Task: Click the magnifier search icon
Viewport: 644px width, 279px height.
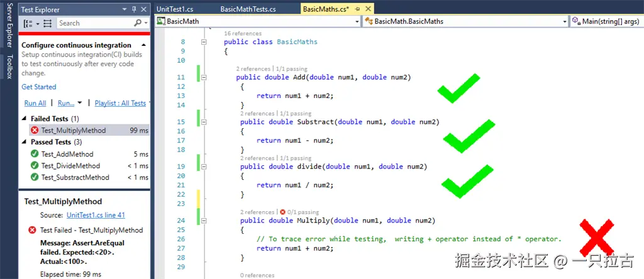Action: [138, 23]
